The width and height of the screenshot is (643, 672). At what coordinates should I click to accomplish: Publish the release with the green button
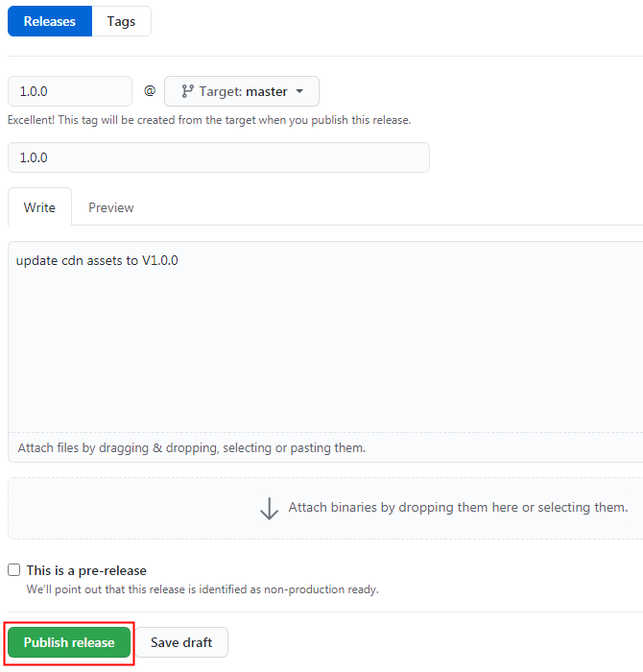(69, 643)
